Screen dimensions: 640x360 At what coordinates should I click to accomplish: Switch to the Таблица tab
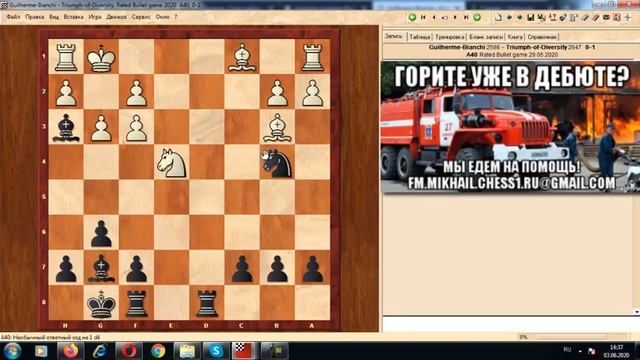click(x=420, y=37)
